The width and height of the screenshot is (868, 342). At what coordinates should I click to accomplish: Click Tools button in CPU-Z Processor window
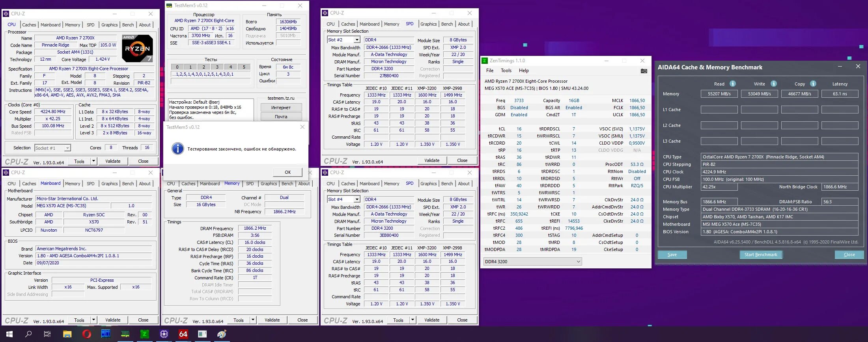click(79, 161)
